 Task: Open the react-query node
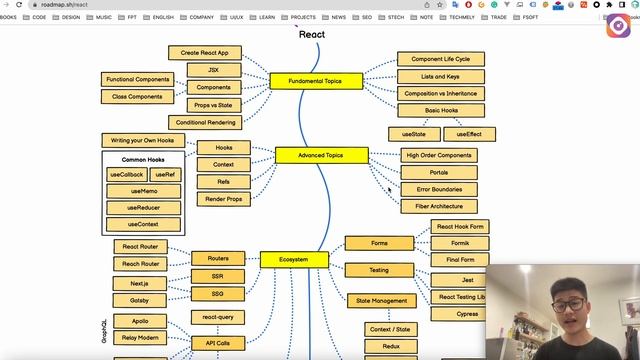(218, 317)
